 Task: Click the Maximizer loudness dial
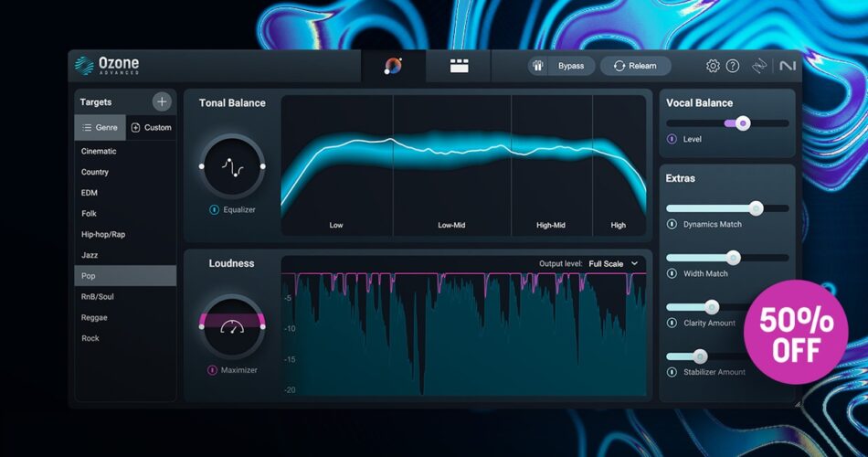pyautogui.click(x=232, y=326)
